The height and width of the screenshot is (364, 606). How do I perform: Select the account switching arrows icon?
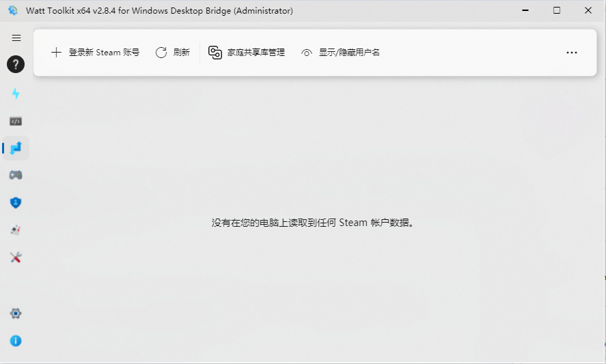coord(16,148)
